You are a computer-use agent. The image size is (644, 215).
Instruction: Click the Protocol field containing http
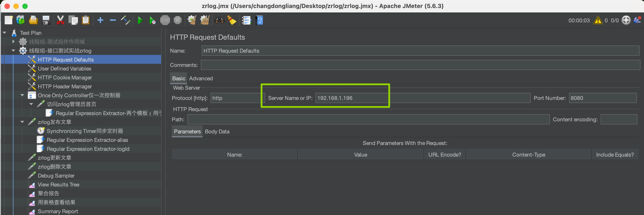click(x=237, y=98)
